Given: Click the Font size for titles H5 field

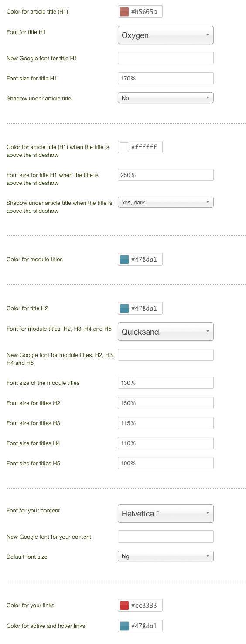Looking at the screenshot, I should tap(166, 463).
